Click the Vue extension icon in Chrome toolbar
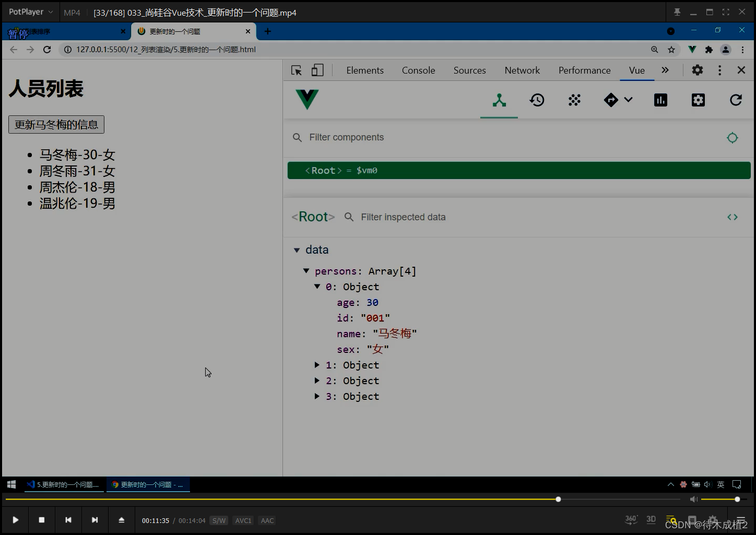756x535 pixels. 692,50
